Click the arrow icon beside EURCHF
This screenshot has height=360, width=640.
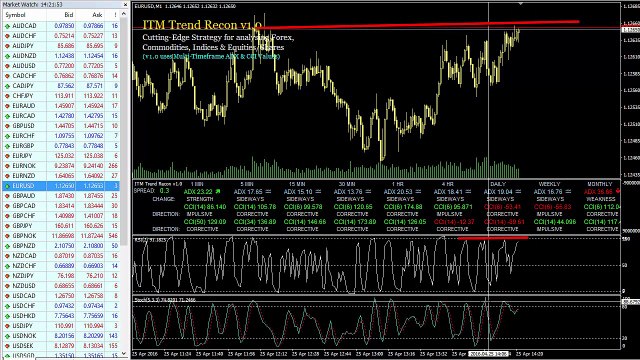pos(7,136)
